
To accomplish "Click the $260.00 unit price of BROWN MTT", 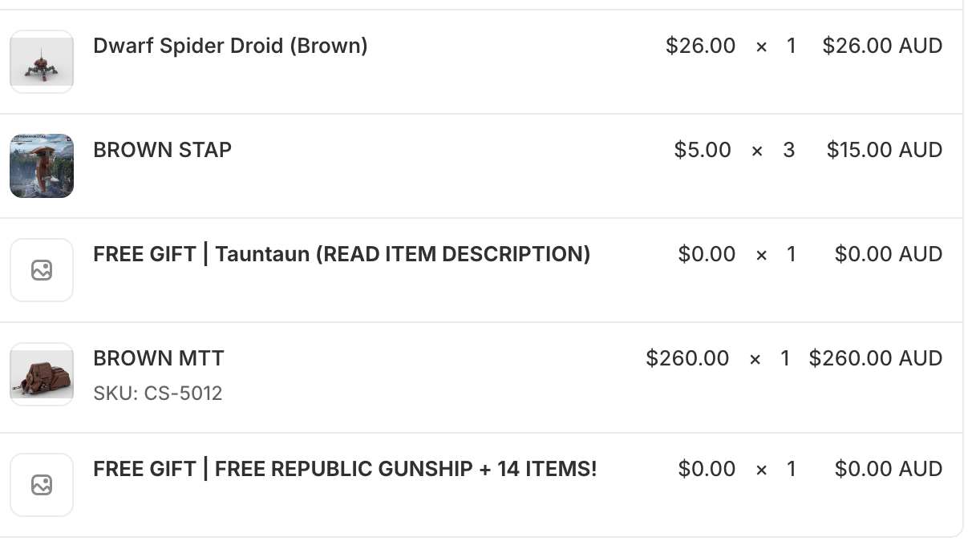I will click(687, 358).
